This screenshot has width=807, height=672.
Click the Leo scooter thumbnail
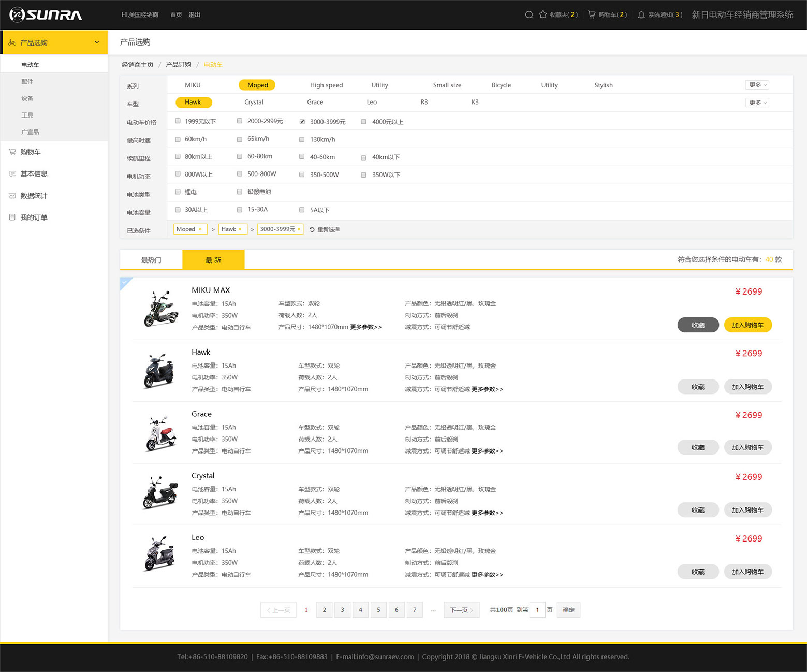(x=159, y=553)
